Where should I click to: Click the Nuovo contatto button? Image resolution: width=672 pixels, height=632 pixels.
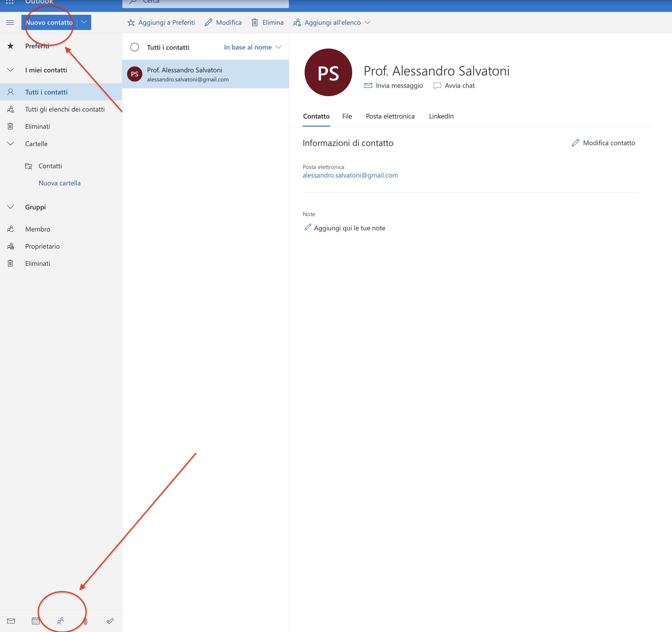coord(49,22)
